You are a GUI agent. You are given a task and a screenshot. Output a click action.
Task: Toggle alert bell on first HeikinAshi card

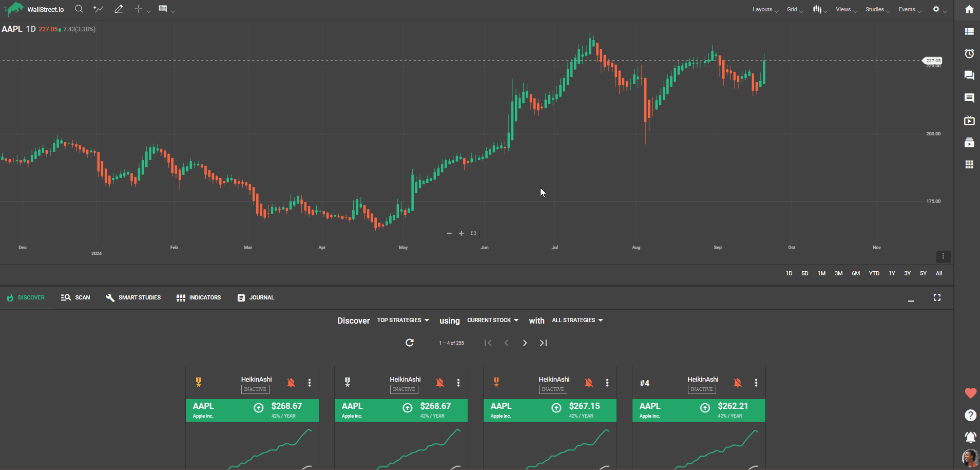pos(291,383)
